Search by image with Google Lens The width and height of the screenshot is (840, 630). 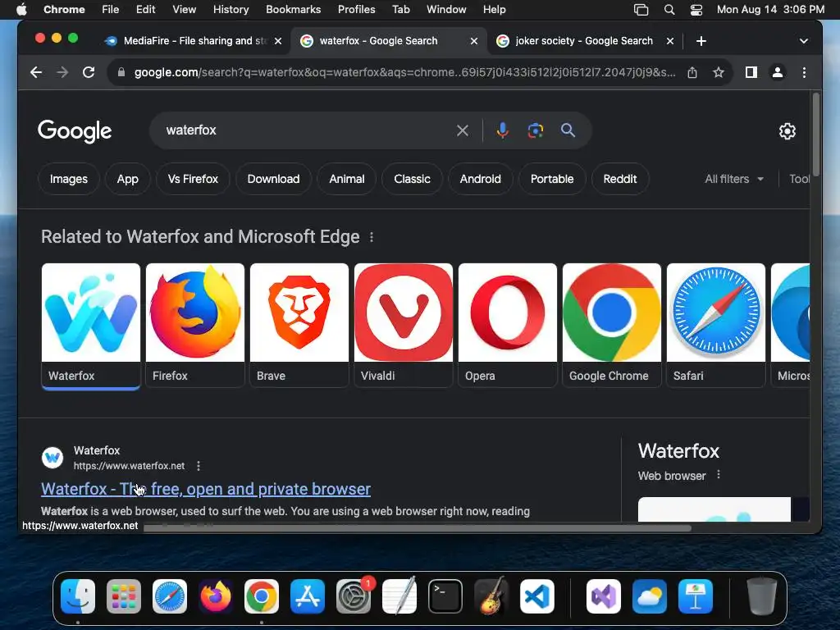click(x=535, y=130)
